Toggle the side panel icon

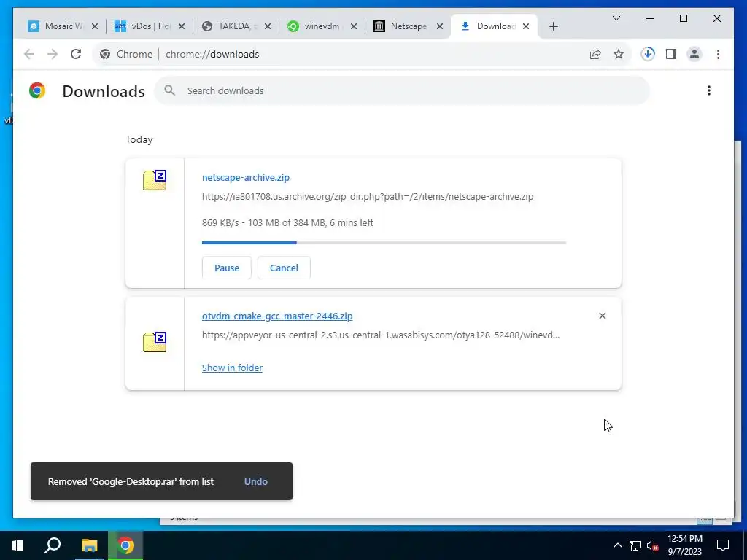(x=671, y=54)
